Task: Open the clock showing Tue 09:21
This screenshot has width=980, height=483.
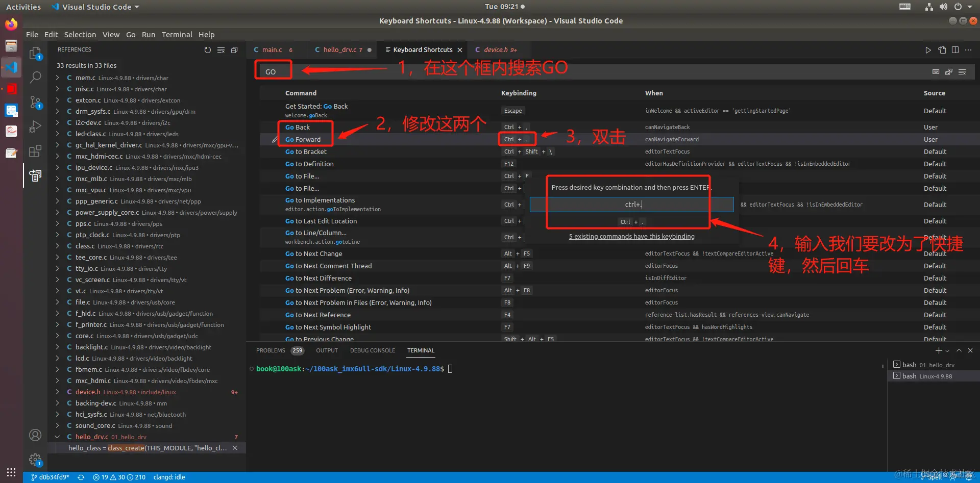Action: tap(505, 7)
